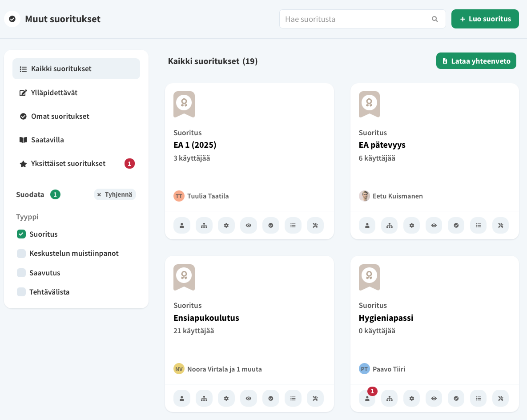This screenshot has height=420, width=527.
Task: Open the badged users icon on Hygieniapassi card
Action: (367, 398)
